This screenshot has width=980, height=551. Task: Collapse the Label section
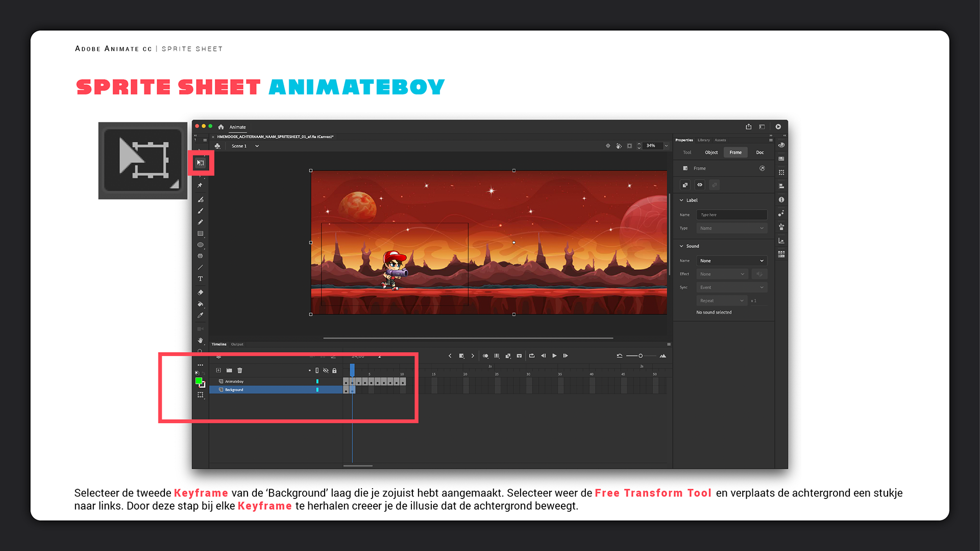[x=681, y=201]
